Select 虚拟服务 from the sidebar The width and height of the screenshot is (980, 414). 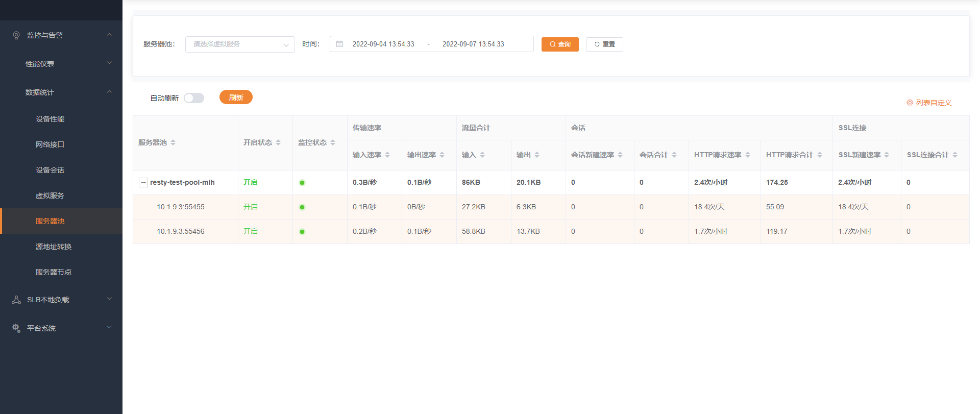tap(50, 196)
